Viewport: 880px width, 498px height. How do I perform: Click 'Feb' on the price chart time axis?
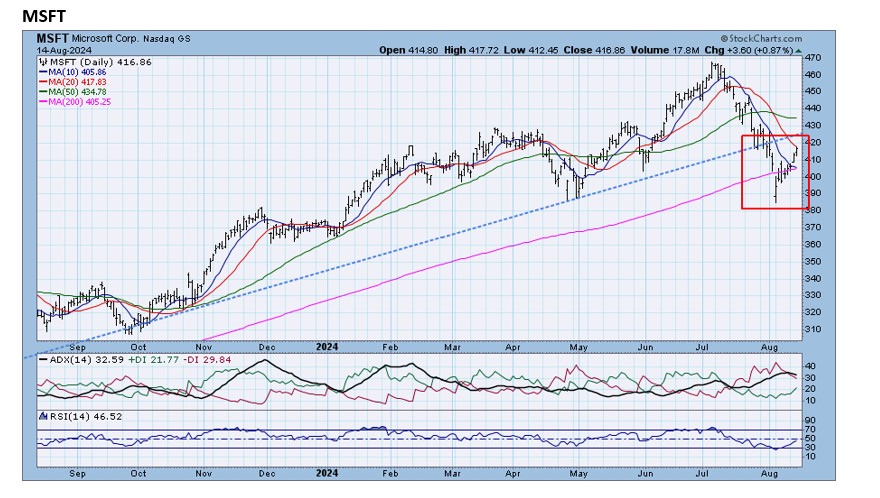click(390, 347)
